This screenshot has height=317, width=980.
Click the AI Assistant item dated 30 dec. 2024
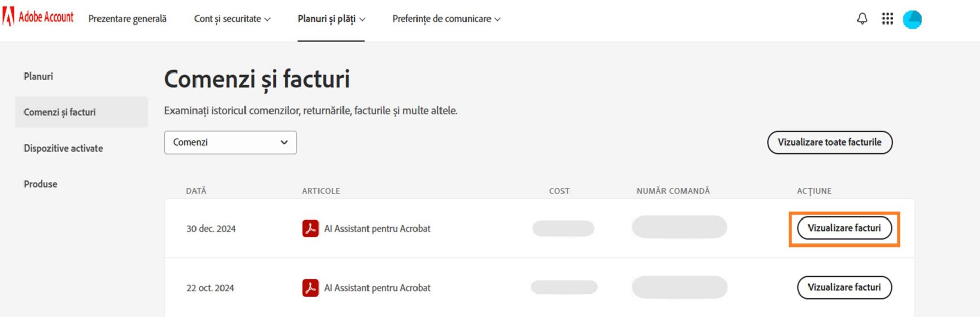coord(377,228)
